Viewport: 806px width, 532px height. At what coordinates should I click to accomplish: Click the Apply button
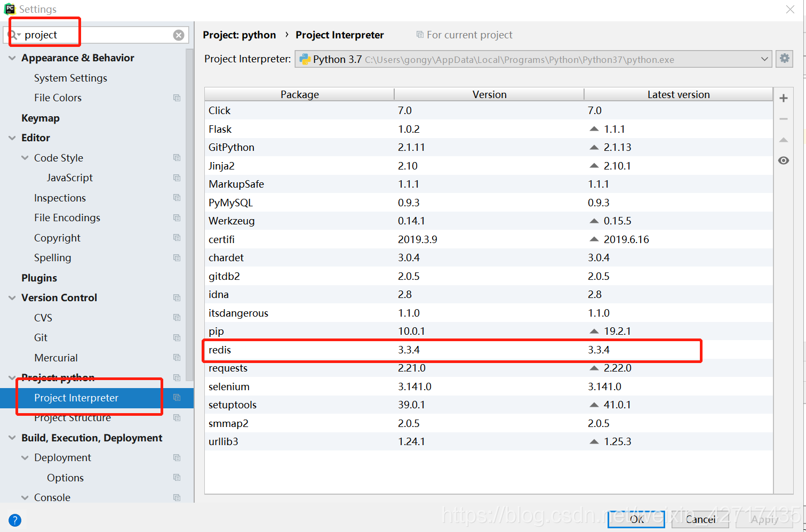point(764,519)
